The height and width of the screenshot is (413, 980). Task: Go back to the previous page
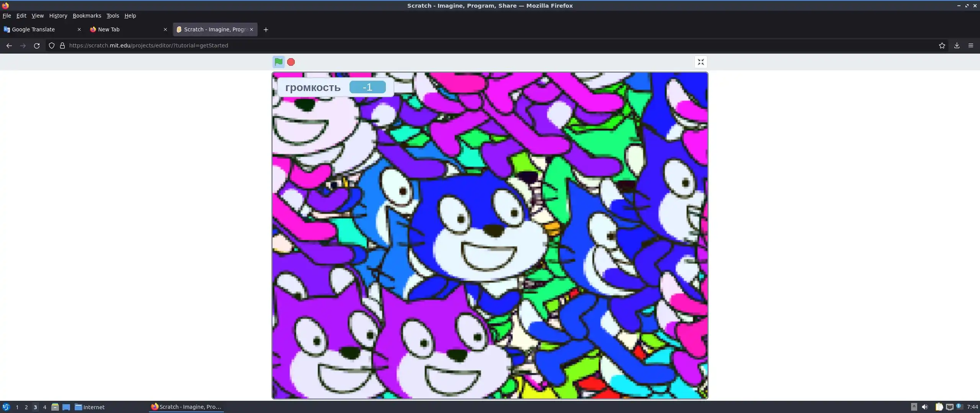[x=9, y=46]
